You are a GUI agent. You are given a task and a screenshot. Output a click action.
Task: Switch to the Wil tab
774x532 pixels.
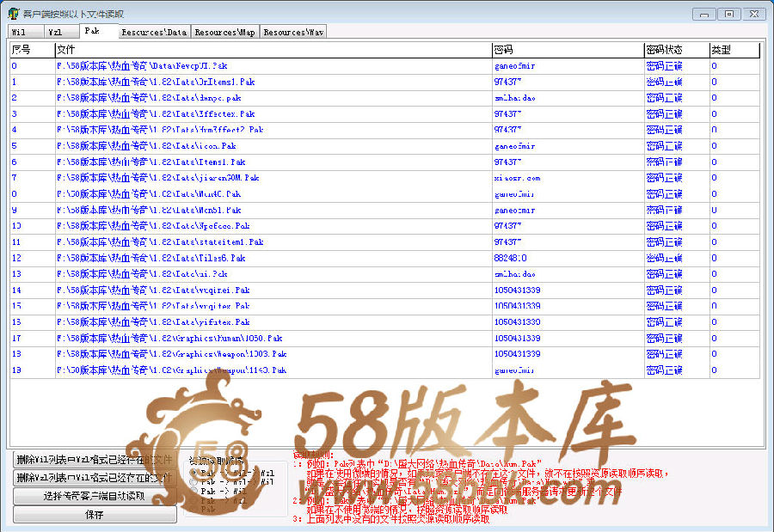coord(24,32)
